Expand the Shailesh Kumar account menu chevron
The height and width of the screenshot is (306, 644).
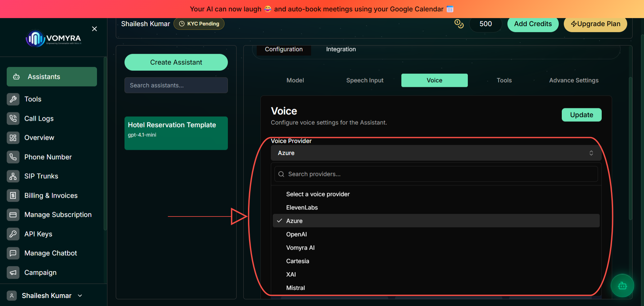[x=80, y=296]
